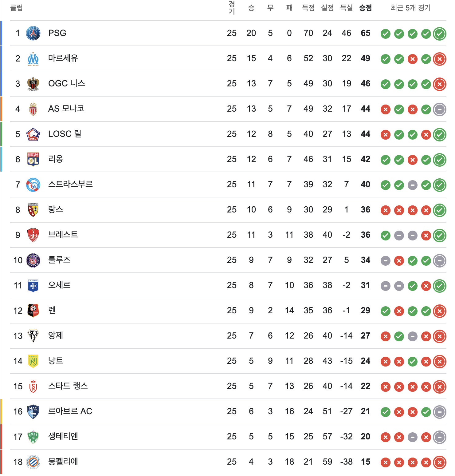Open the 툴루즈 team name link
455x476 pixels.
(59, 260)
